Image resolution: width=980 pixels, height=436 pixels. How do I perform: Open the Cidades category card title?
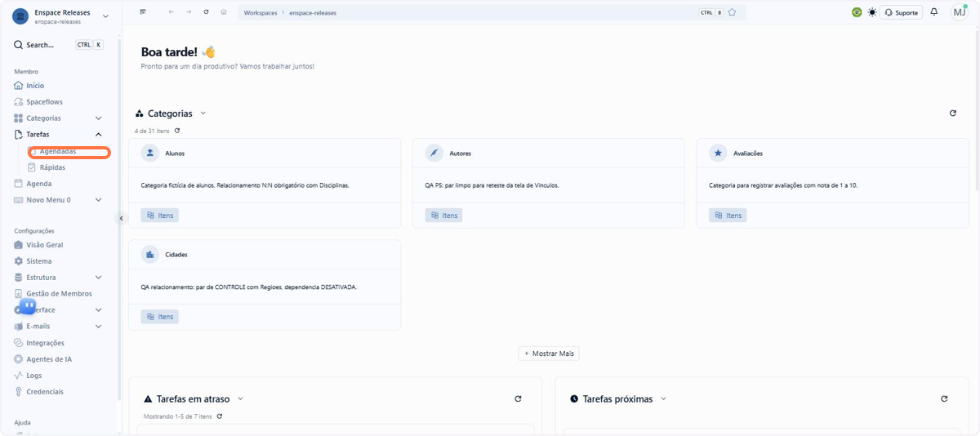[x=176, y=255]
